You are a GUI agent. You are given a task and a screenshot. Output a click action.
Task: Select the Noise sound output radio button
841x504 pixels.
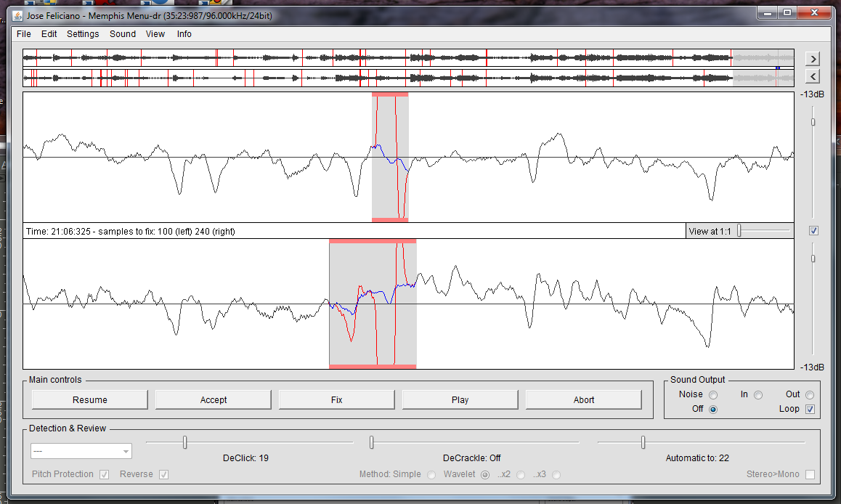point(713,395)
